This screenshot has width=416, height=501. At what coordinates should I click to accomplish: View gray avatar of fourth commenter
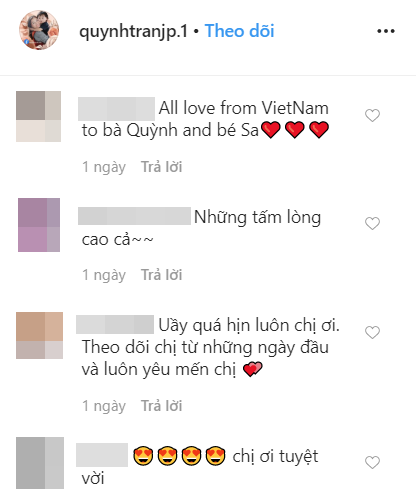(x=40, y=463)
